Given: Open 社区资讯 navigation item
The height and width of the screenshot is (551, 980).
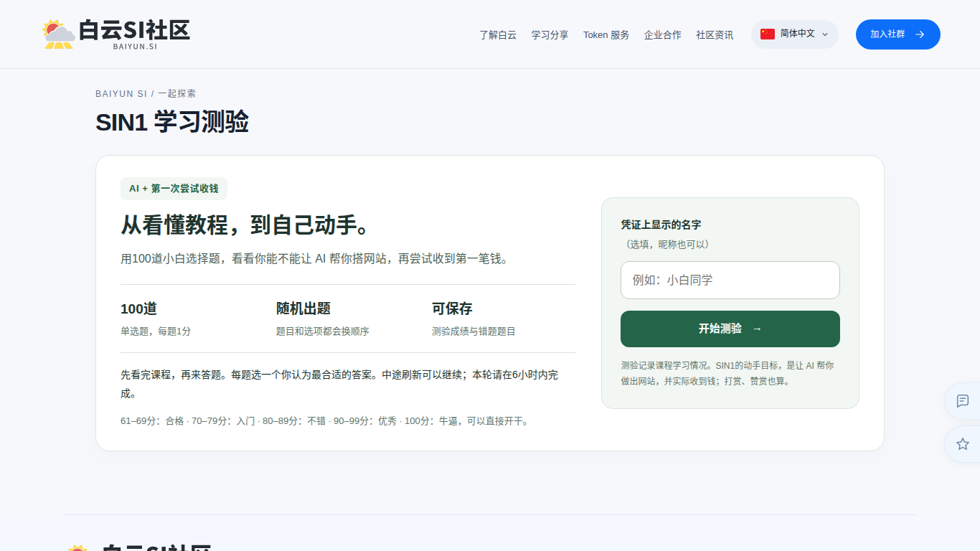Looking at the screenshot, I should pos(715,34).
